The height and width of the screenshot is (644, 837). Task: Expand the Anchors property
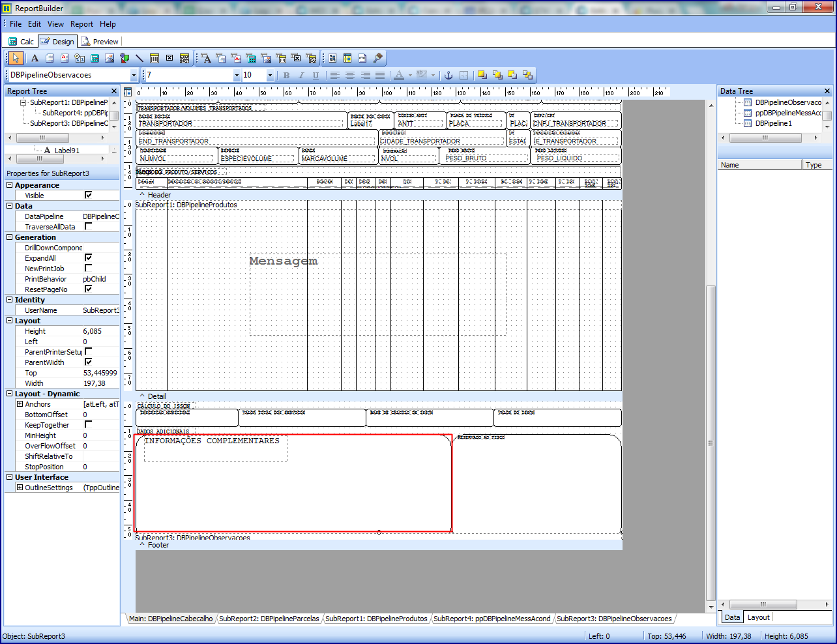click(x=20, y=404)
